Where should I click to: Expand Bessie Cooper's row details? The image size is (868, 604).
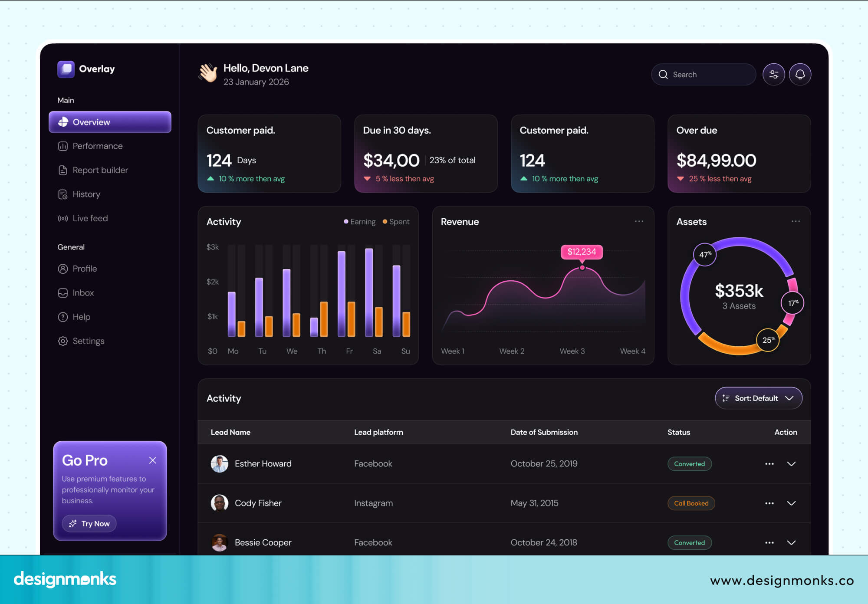click(x=791, y=542)
